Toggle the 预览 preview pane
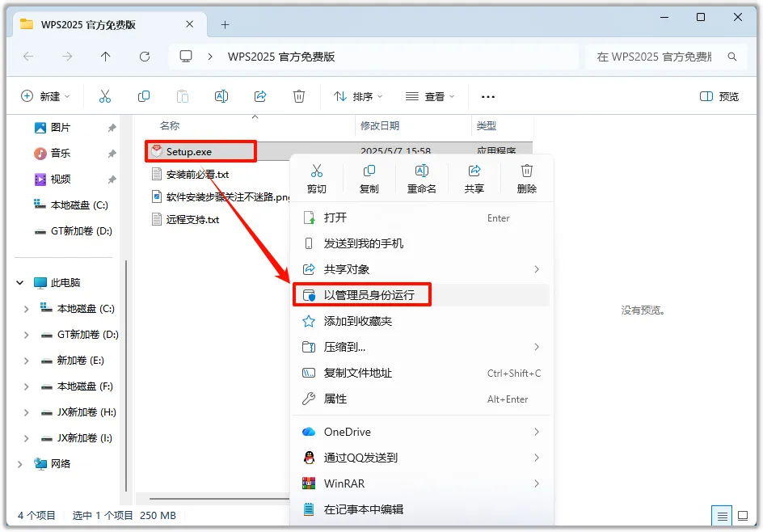This screenshot has width=763, height=532. 719,96
